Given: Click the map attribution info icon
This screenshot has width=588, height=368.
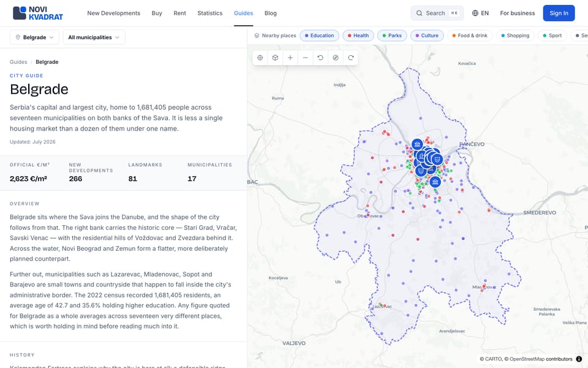Looking at the screenshot, I should pos(579,359).
